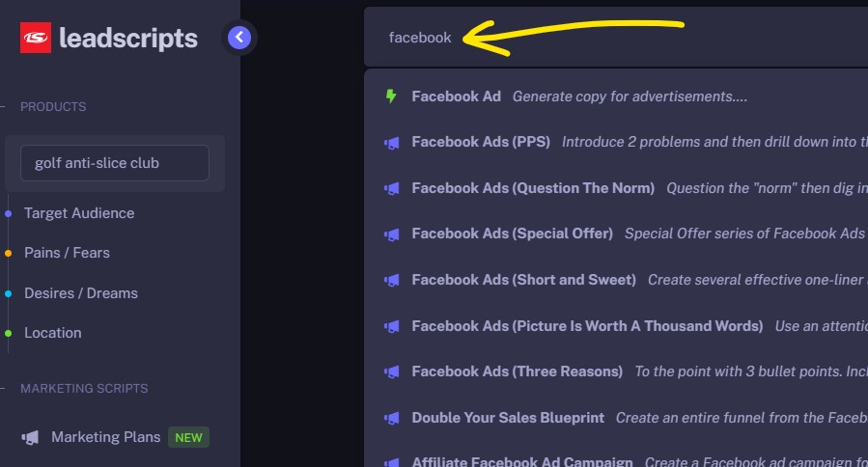Click the lightning bolt icon beside Facebook Ad
Screen dimensions: 868x467
391,96
